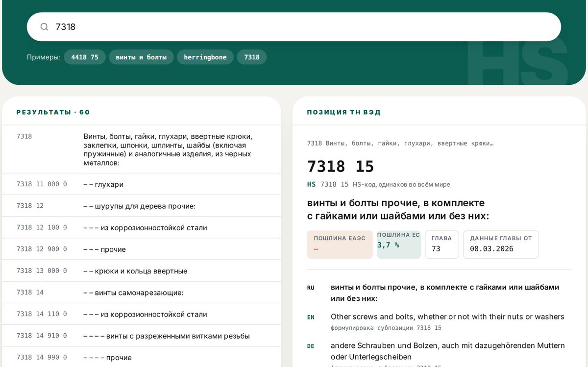Open row 7318 14 910 0 винты с разреженными витками
Screen dimensions: 588x367
point(142,336)
